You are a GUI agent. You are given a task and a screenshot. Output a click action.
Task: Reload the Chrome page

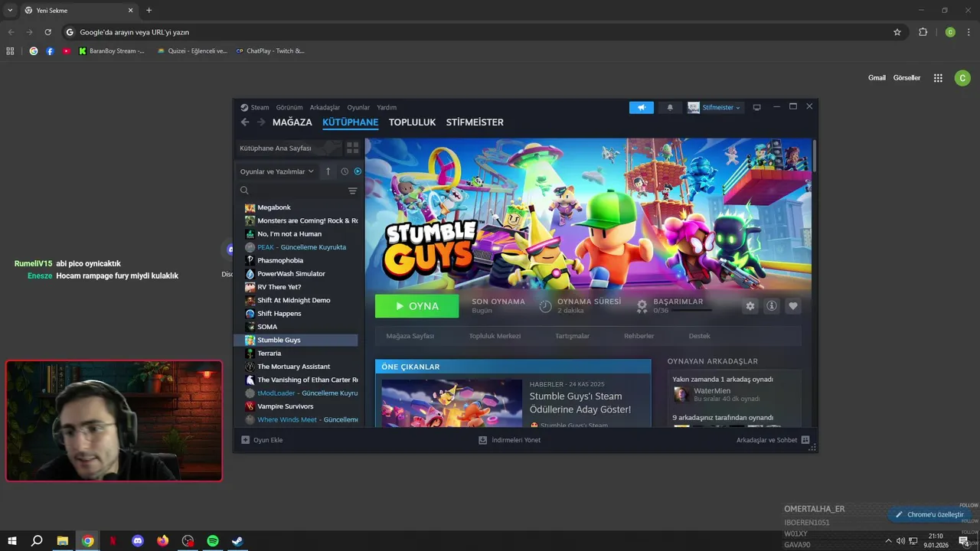click(x=47, y=32)
